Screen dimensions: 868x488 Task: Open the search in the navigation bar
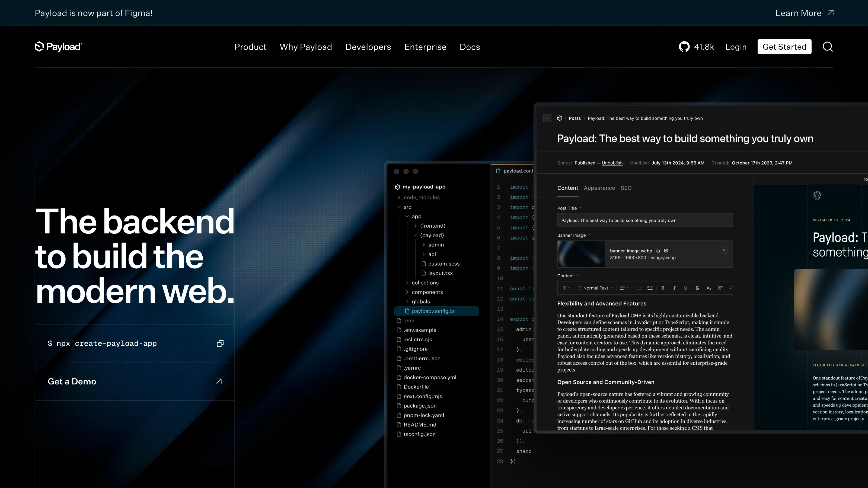pyautogui.click(x=828, y=46)
